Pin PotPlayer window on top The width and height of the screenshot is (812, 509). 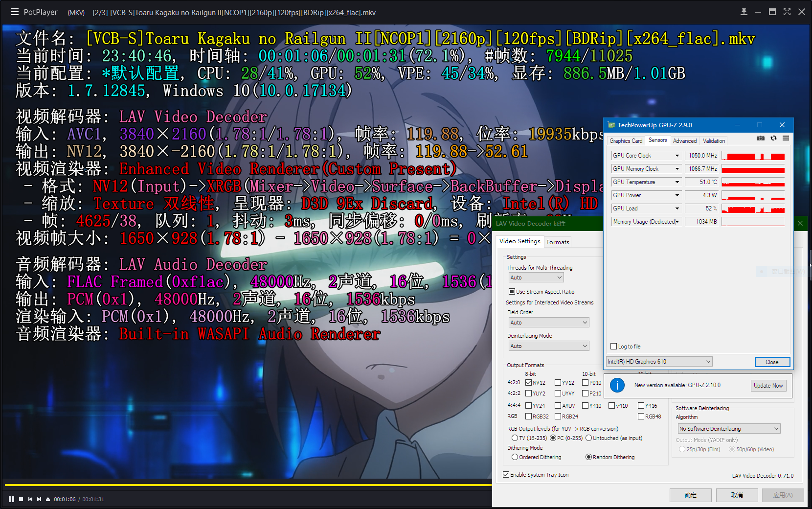click(x=744, y=12)
